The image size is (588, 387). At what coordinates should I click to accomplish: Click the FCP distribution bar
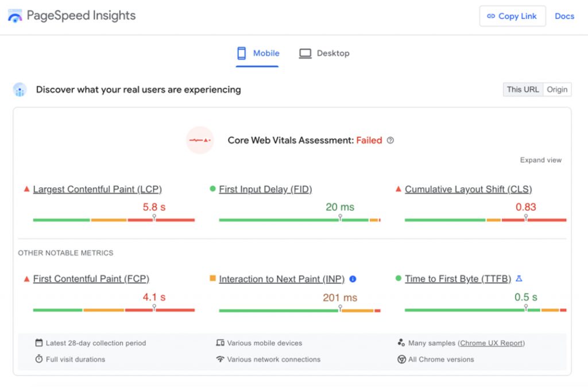[114, 310]
